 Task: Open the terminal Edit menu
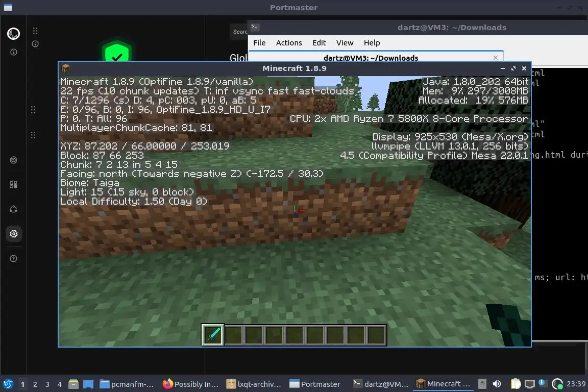point(318,43)
